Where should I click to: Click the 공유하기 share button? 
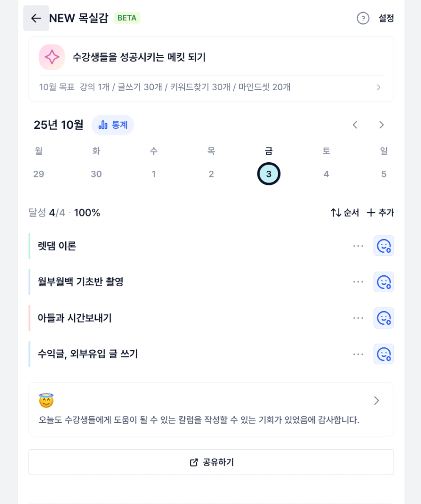pyautogui.click(x=211, y=462)
